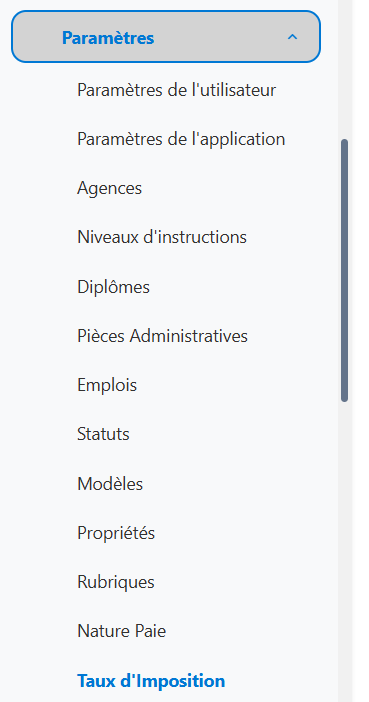Viewport: 369px width, 702px height.
Task: Select Propriétés in sidebar
Action: coord(116,533)
